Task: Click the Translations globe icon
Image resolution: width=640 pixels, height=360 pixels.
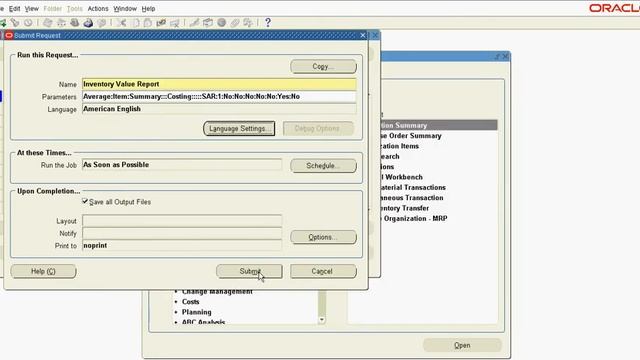Action: point(222,23)
